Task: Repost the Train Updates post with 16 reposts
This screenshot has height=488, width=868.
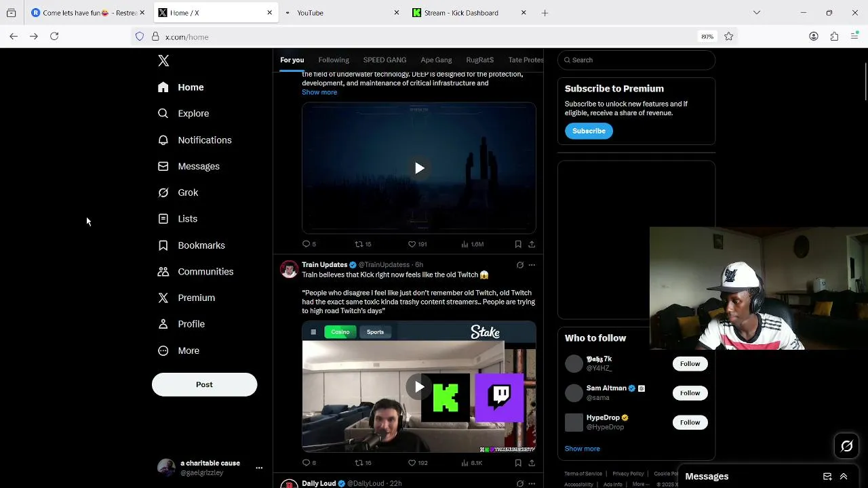Action: pos(363,463)
